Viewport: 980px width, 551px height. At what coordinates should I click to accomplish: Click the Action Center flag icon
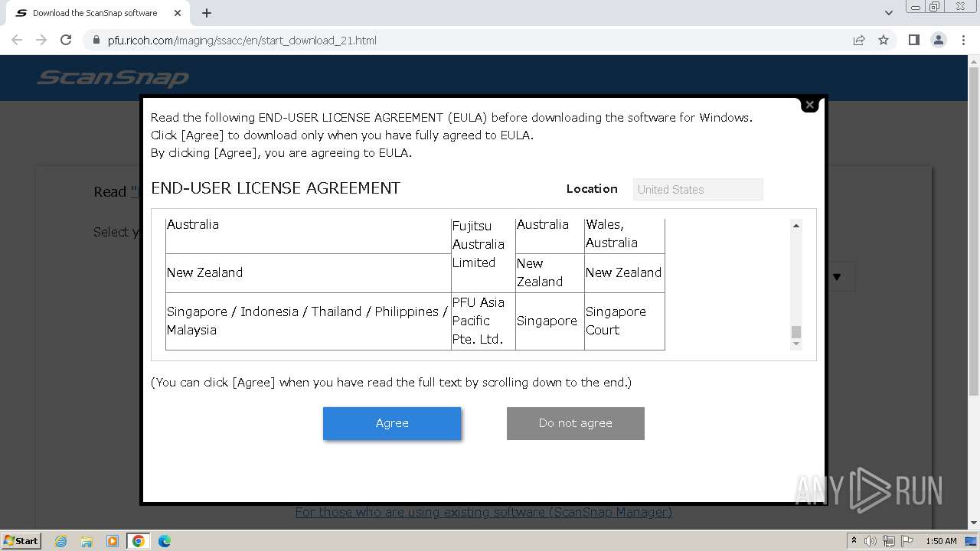tap(906, 541)
